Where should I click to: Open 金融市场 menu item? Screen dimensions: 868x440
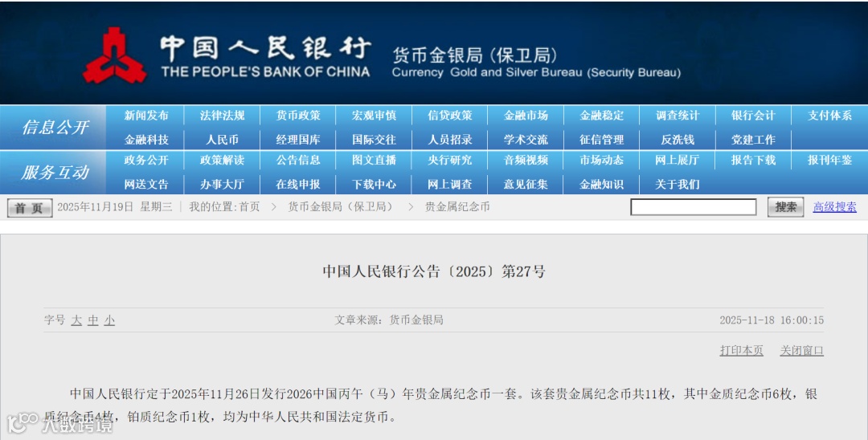526,116
